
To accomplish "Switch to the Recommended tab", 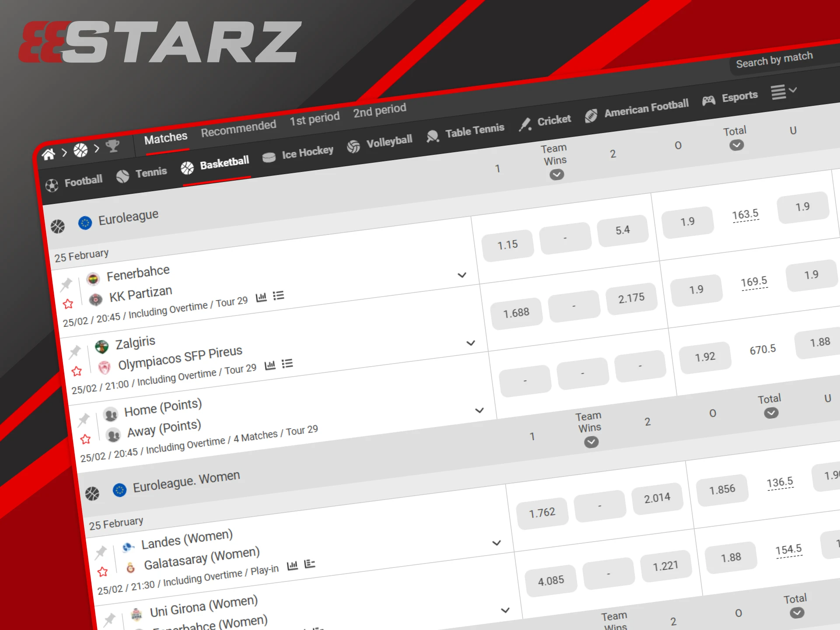I will click(x=238, y=128).
